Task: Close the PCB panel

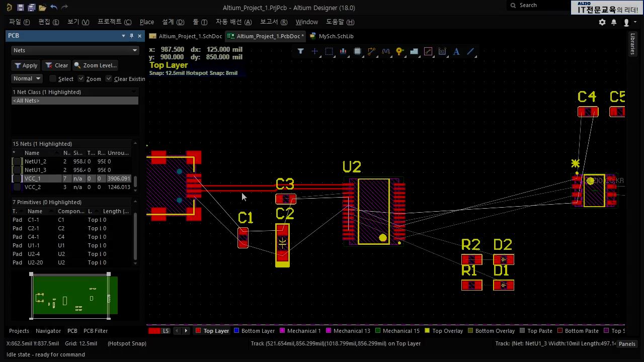Action: [139, 36]
